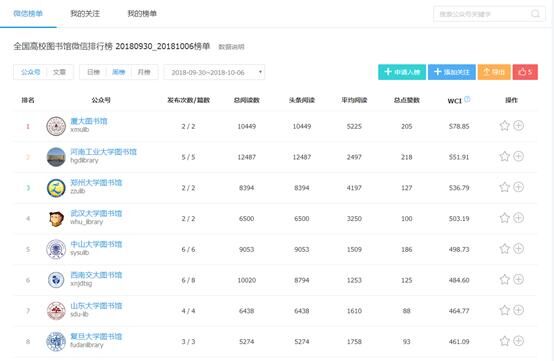Click the WCI help question icon
The image size is (554, 361).
coord(467,99)
